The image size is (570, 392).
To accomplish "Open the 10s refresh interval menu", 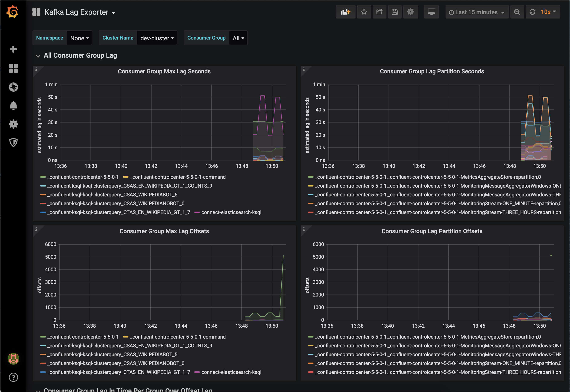I will click(x=548, y=12).
